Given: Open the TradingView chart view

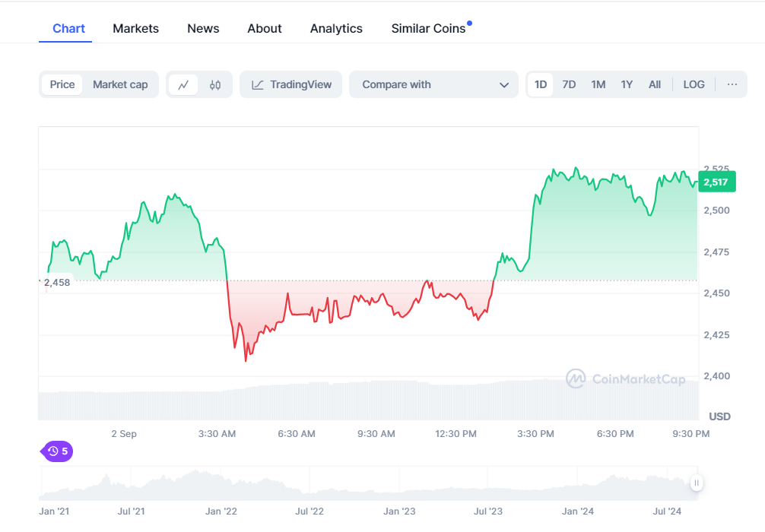Looking at the screenshot, I should click(x=291, y=84).
